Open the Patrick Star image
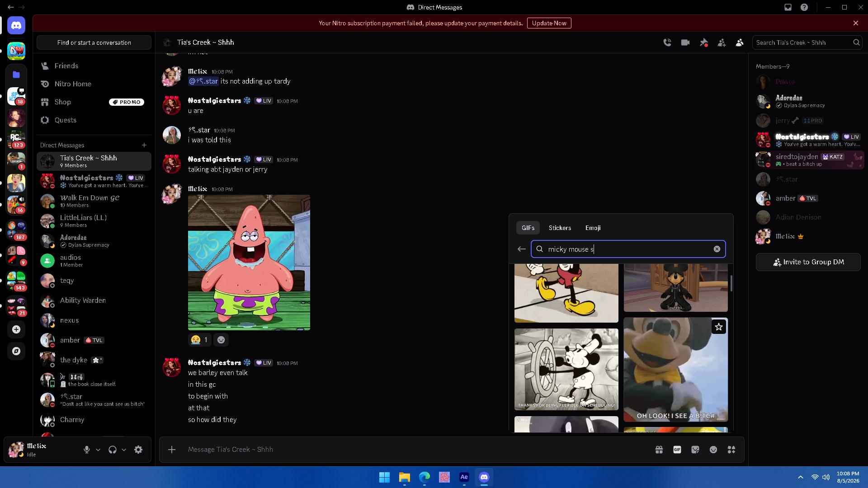Image resolution: width=868 pixels, height=488 pixels. 249,263
